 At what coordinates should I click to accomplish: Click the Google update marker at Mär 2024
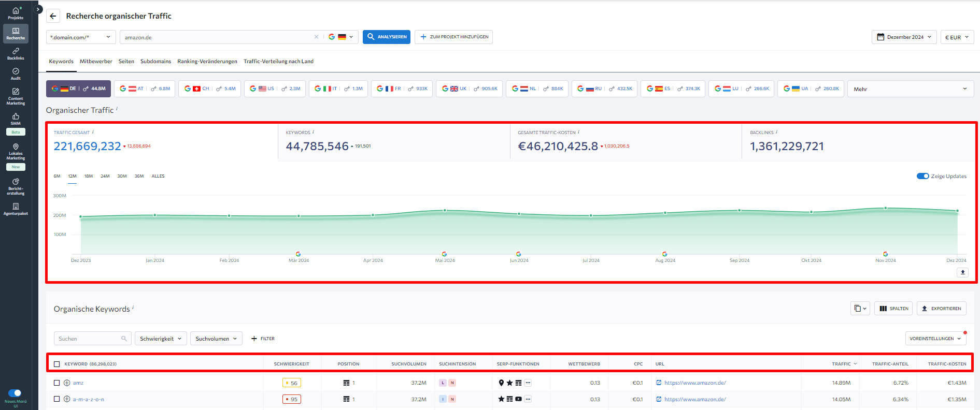click(298, 254)
